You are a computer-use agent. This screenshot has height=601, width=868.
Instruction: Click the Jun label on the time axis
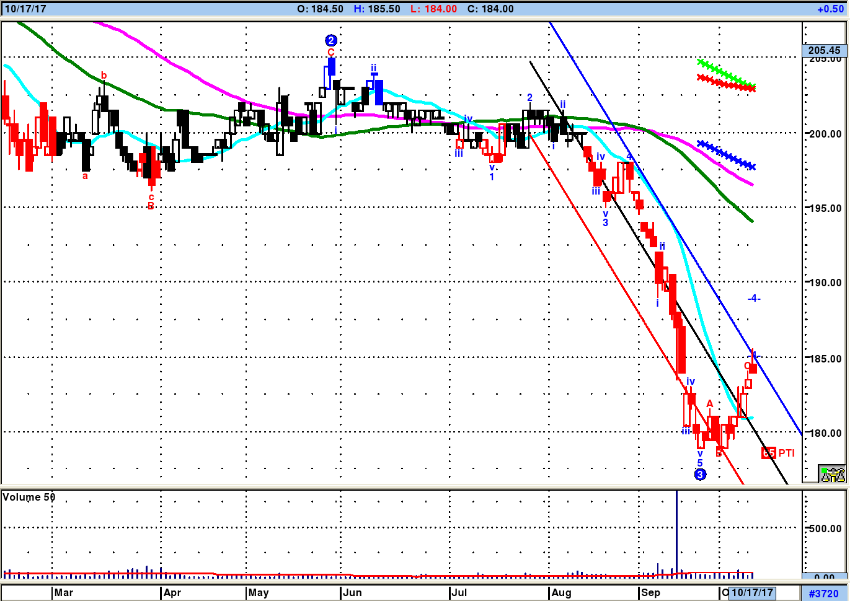click(352, 592)
